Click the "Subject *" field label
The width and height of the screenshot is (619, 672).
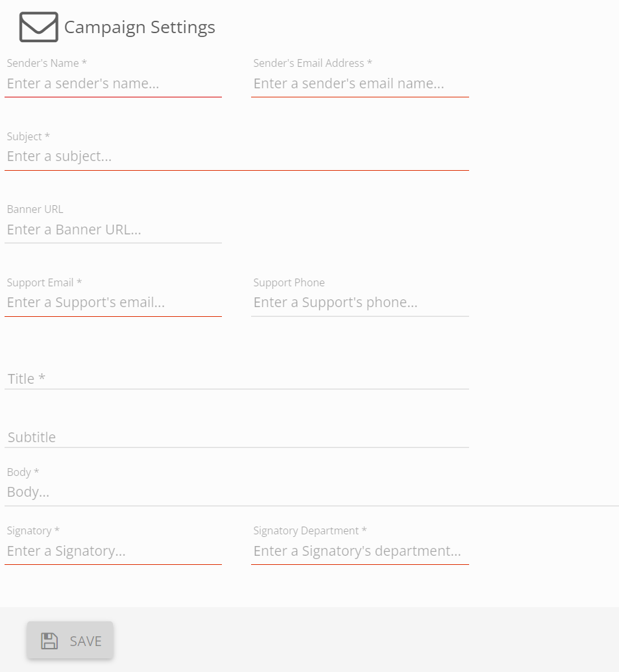click(x=29, y=136)
